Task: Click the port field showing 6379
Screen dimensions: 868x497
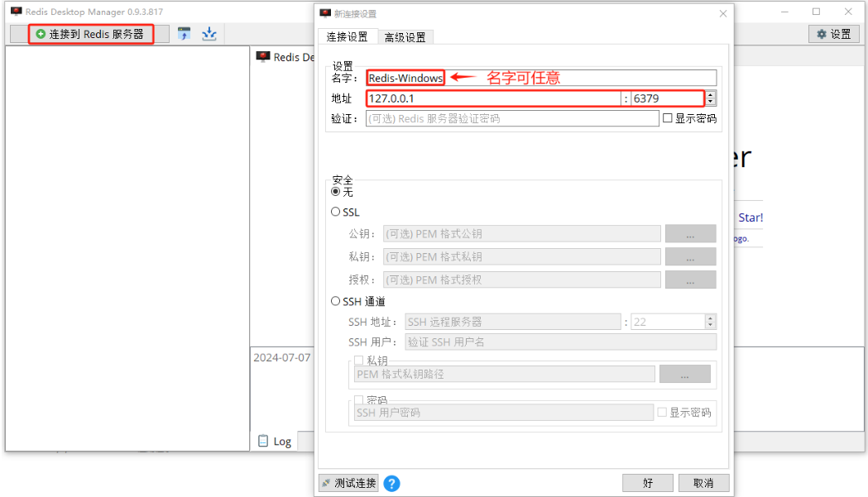Action: (668, 98)
